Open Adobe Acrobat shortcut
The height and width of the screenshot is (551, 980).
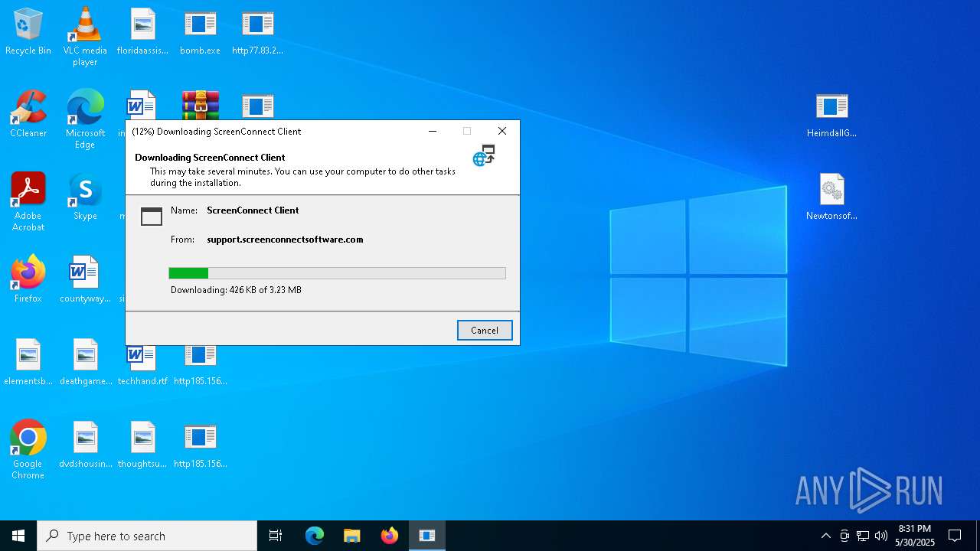tap(28, 202)
